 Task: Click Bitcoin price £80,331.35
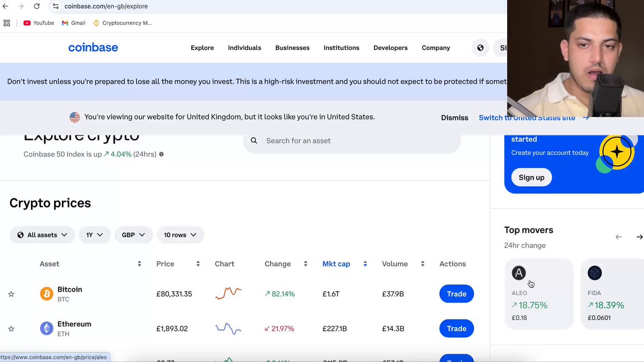pyautogui.click(x=174, y=294)
